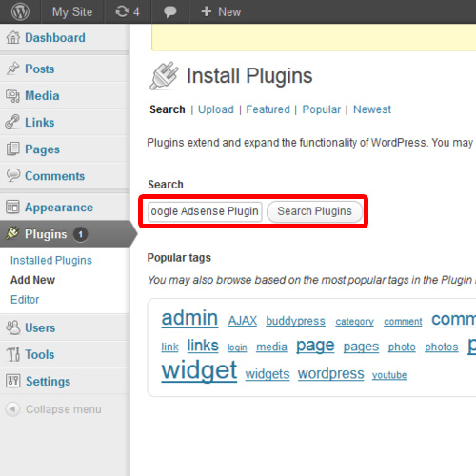Image resolution: width=476 pixels, height=476 pixels.
Task: Click the Tools wrench icon
Action: (13, 354)
